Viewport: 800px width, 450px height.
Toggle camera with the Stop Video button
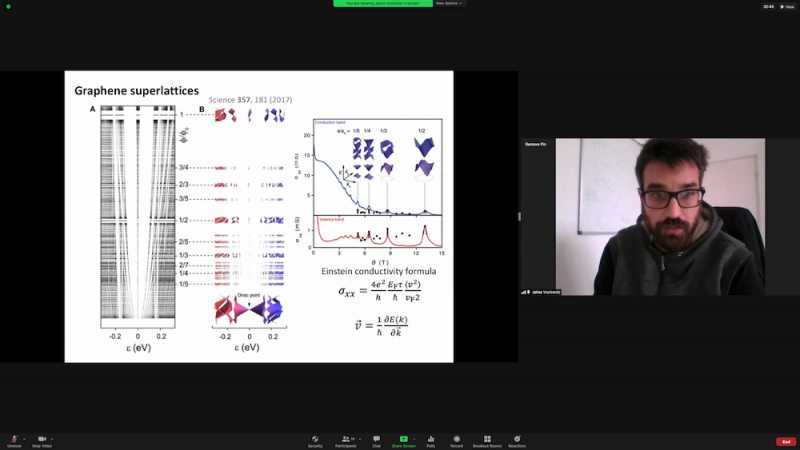pos(43,439)
